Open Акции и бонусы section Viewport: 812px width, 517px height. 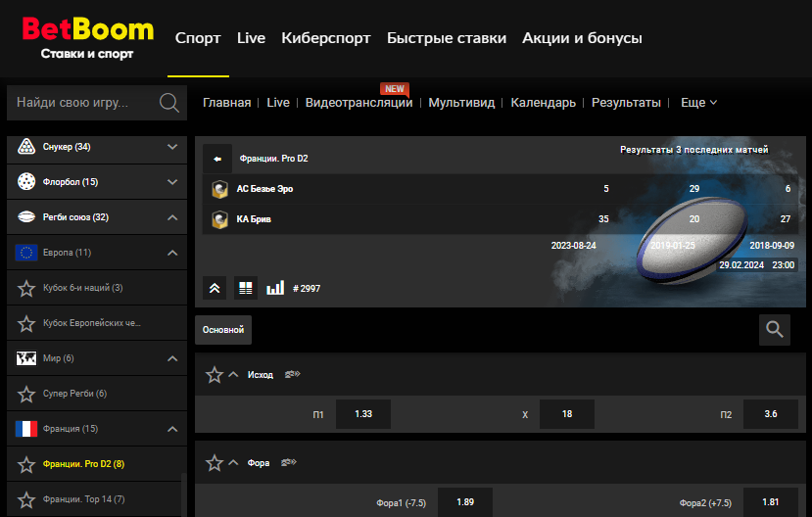582,38
